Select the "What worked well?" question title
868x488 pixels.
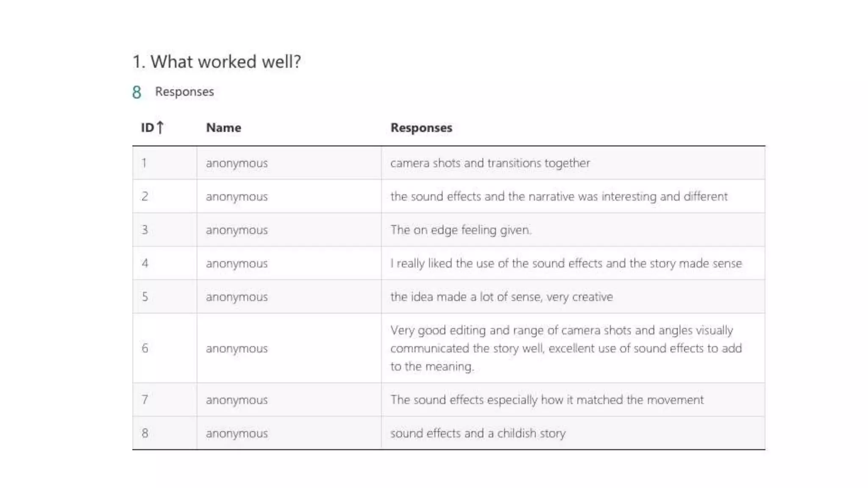point(217,62)
